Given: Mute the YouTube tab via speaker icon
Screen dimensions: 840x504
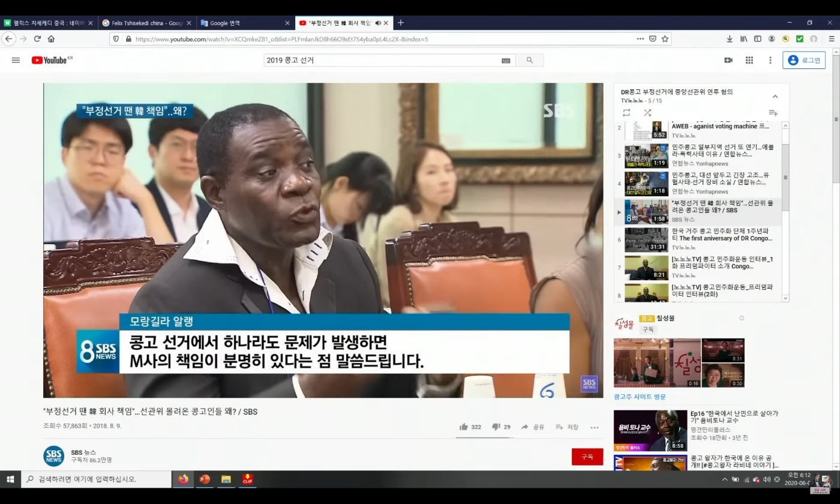Looking at the screenshot, I should pos(378,23).
